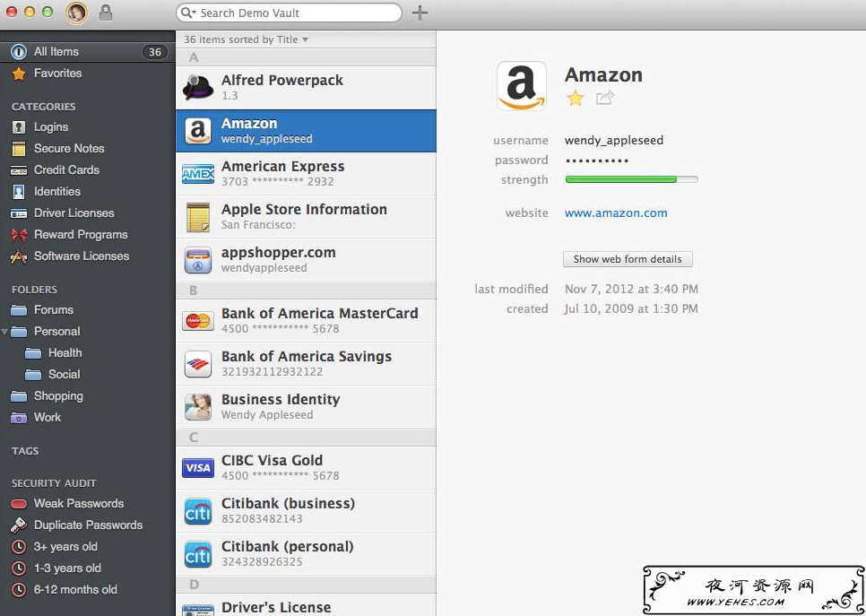
Task: Select Secure Notes category icon
Action: pos(19,149)
